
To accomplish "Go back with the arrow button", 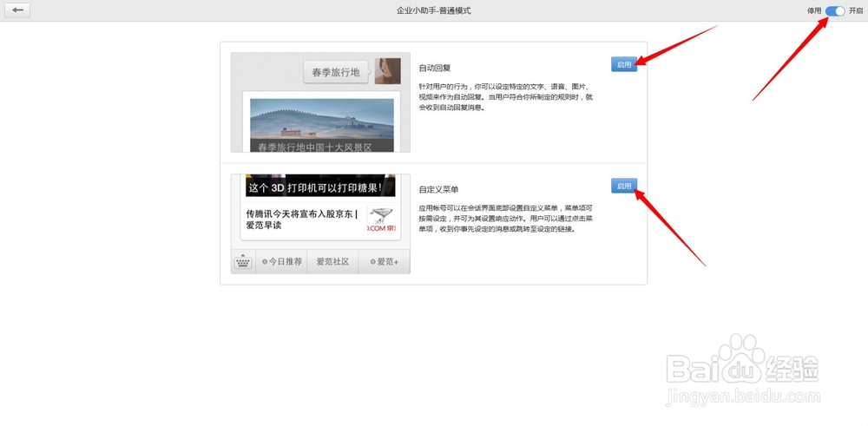I will 17,10.
